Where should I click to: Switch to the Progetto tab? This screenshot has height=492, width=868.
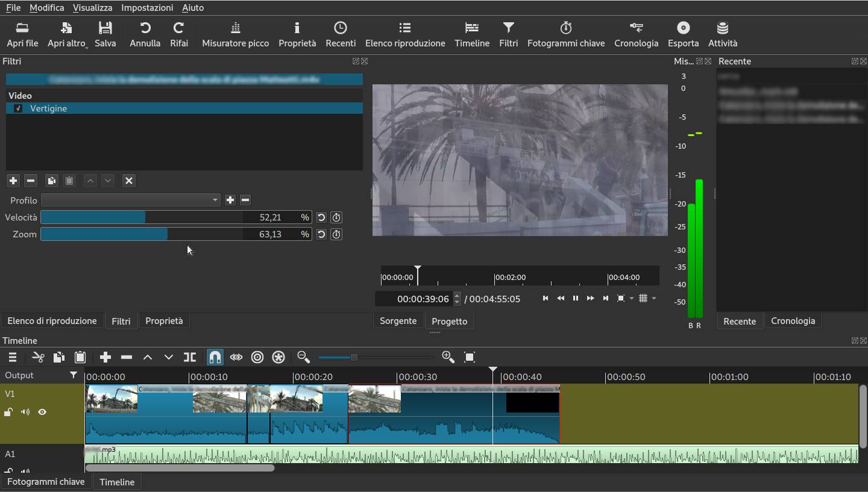click(x=449, y=321)
